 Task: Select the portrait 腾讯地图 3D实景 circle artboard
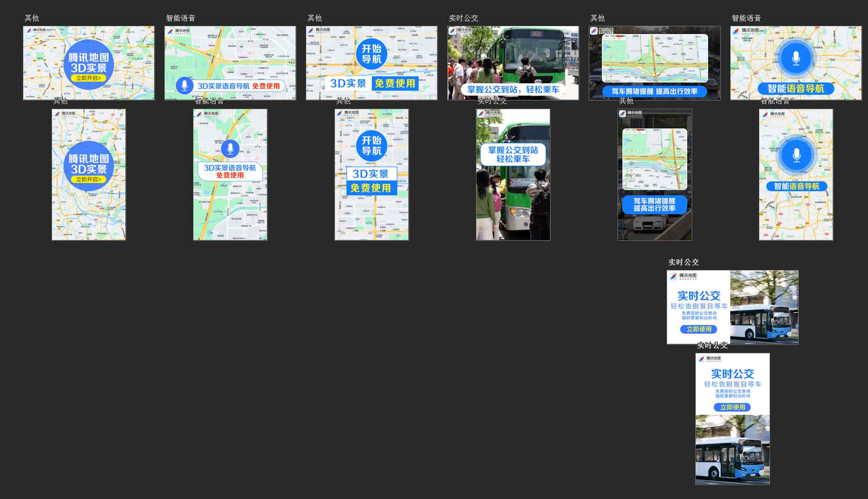[89, 174]
